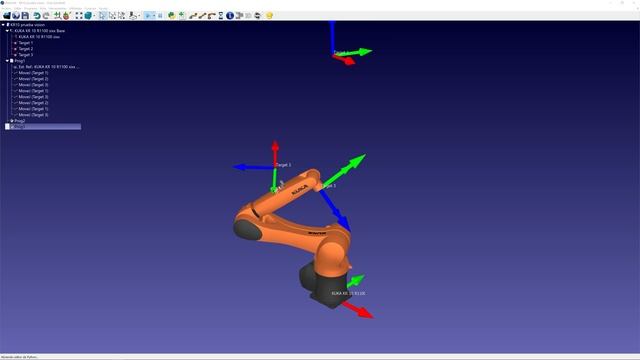The height and width of the screenshot is (360, 640).
Task: Click the check collisions robot icon
Action: [132, 16]
